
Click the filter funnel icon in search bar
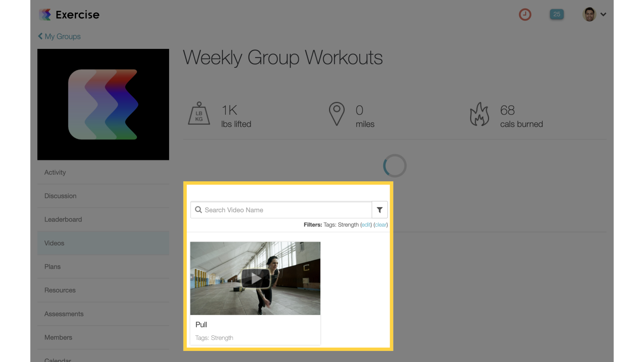379,209
